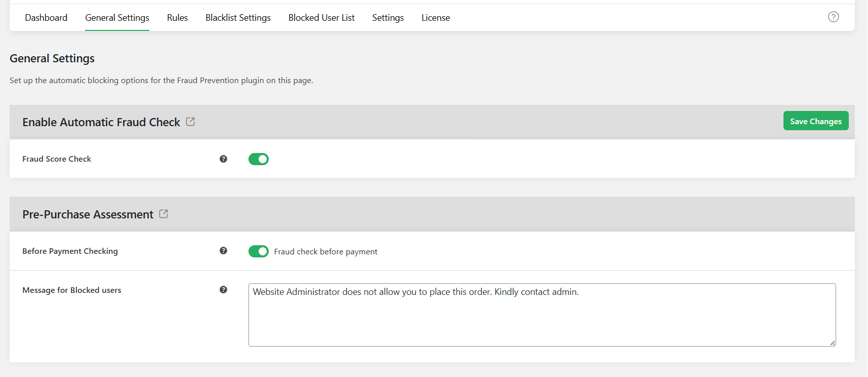
Task: Collapse the Enable Automatic Fraud Check section
Action: (101, 122)
